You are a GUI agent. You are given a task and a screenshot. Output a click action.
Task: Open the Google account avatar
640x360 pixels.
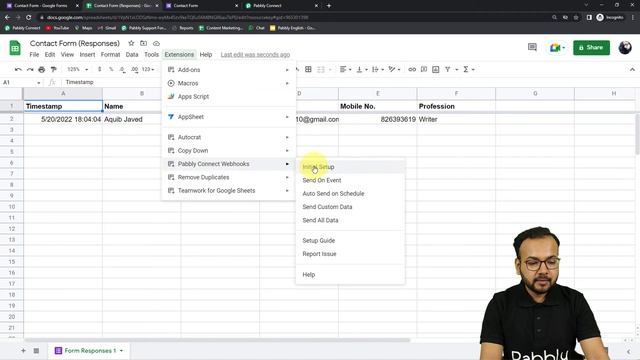pos(625,48)
